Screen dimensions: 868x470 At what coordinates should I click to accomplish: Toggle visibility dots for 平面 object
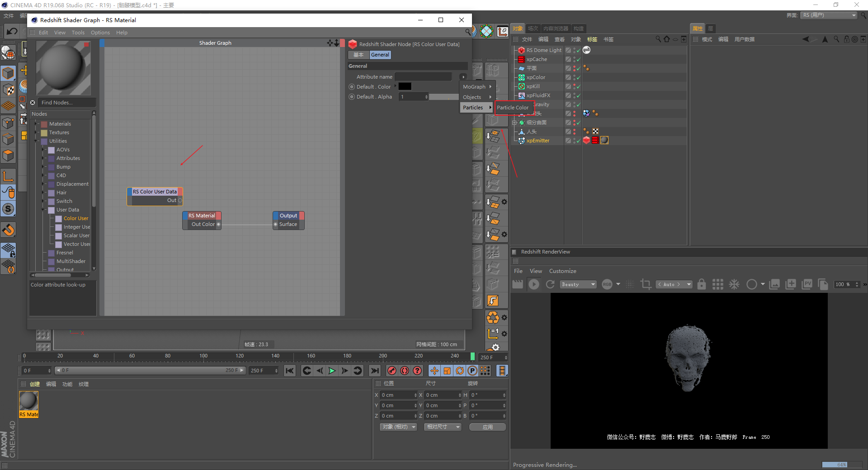point(575,68)
